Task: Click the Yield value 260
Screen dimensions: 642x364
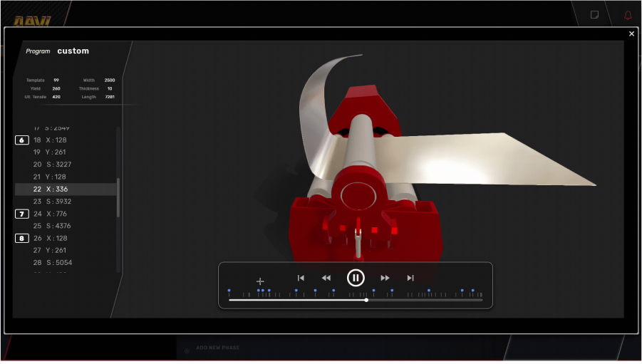Action: coord(56,88)
